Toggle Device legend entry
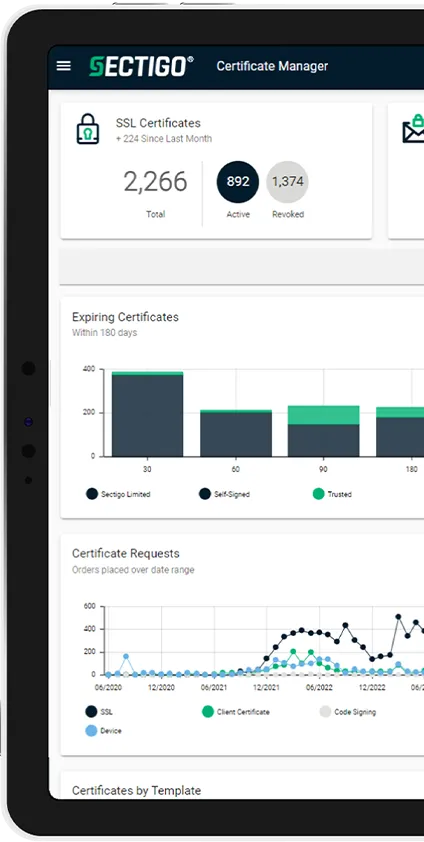This screenshot has width=424, height=842. click(104, 731)
